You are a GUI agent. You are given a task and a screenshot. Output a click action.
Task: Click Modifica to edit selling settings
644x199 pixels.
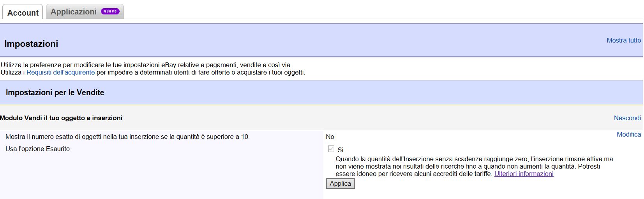click(x=628, y=134)
